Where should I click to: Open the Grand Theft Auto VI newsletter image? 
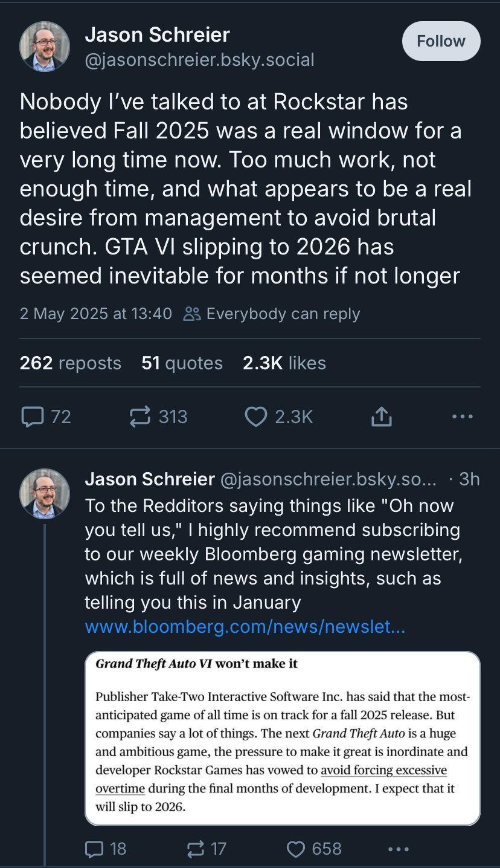coord(283,738)
